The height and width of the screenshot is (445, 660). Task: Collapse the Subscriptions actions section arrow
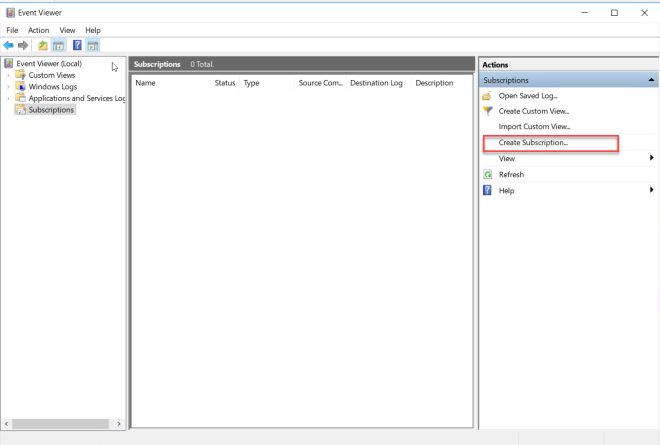point(651,80)
